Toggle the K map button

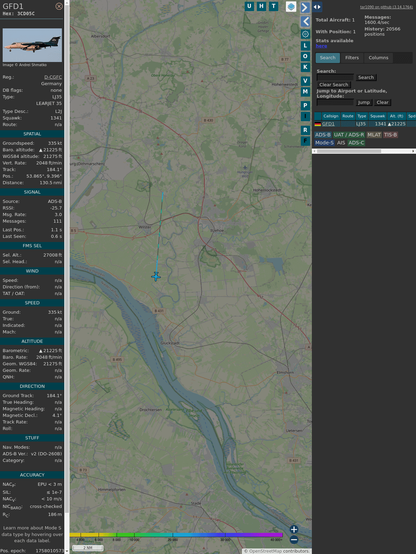[x=305, y=67]
